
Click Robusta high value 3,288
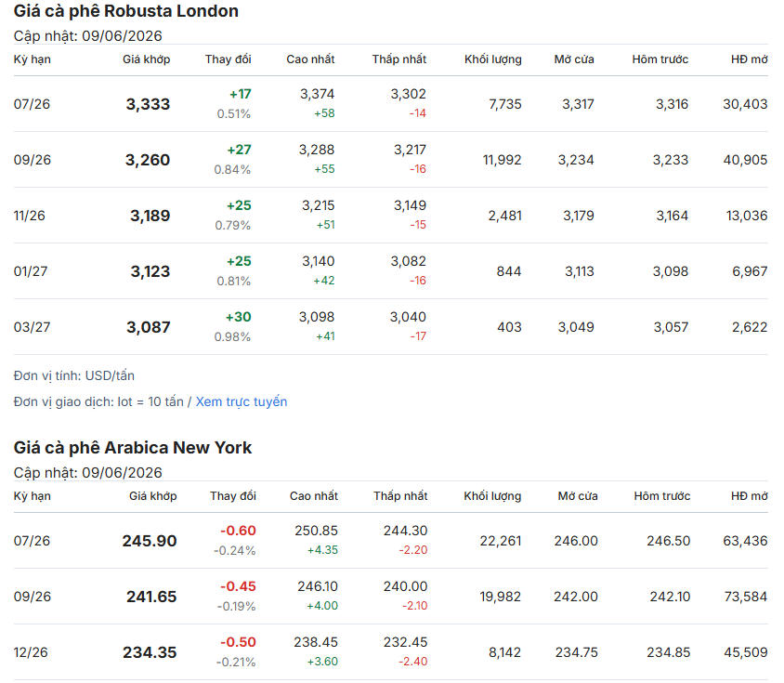click(x=317, y=150)
